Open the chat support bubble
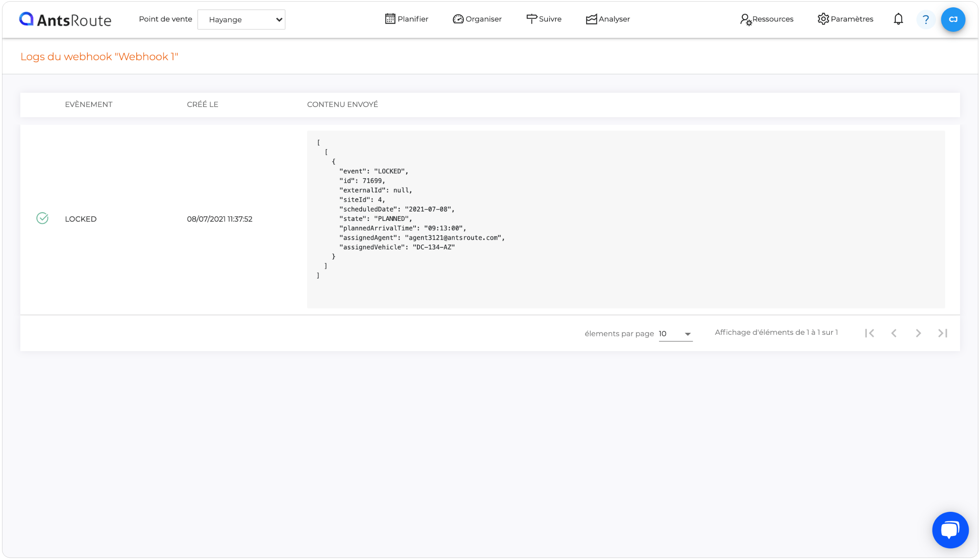980x559 pixels. (950, 530)
